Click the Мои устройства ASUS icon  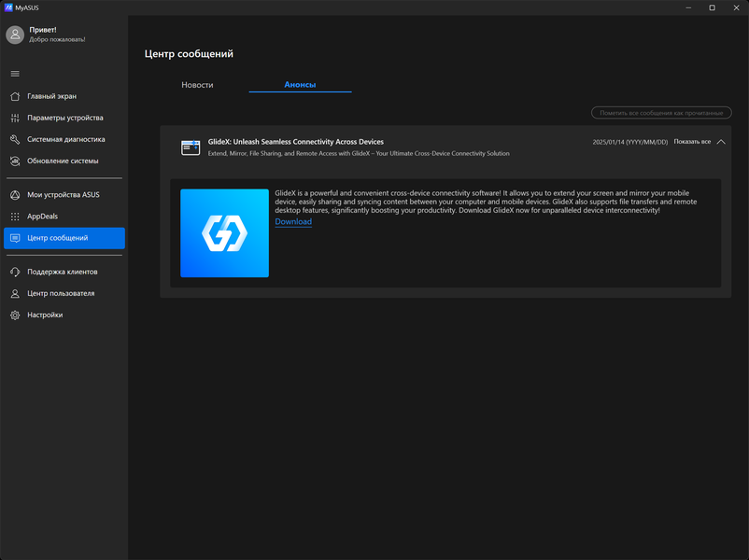[15, 195]
